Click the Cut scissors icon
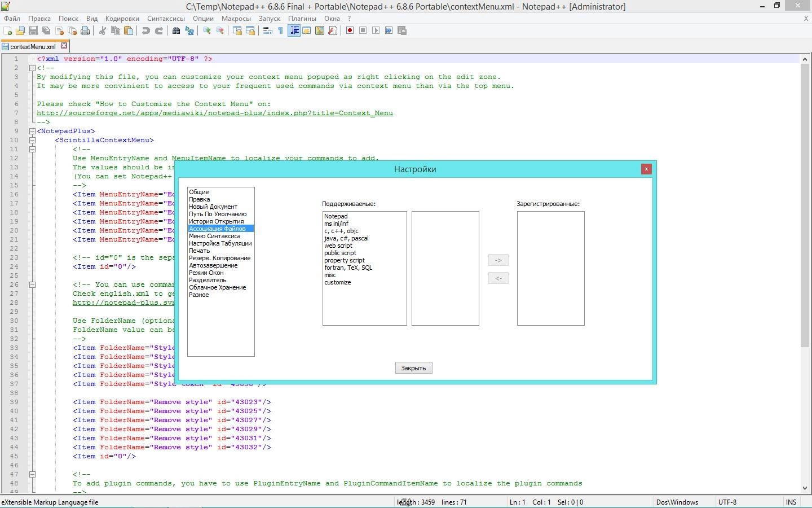Viewport: 812px width, 508px height. (102, 30)
